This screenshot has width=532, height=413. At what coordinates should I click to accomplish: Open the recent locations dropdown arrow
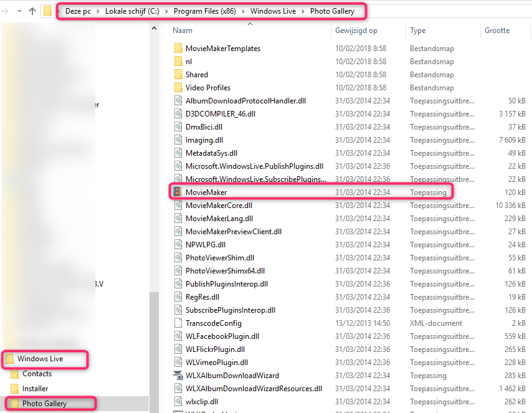pos(20,11)
